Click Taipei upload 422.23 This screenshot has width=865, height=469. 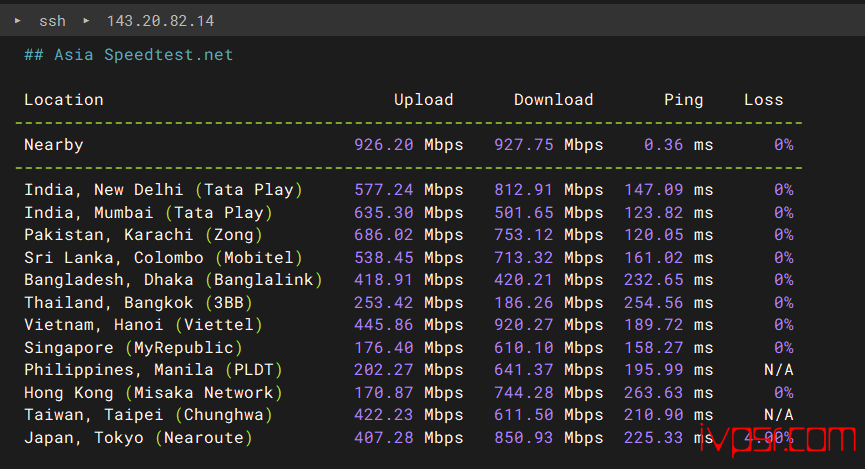383,415
